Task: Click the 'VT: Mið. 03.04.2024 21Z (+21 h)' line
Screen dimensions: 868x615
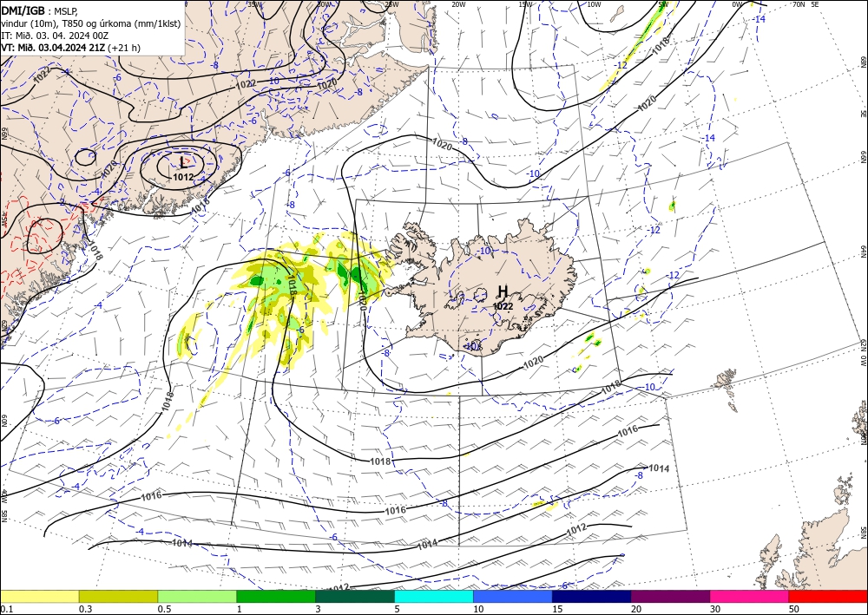Action: coord(71,48)
